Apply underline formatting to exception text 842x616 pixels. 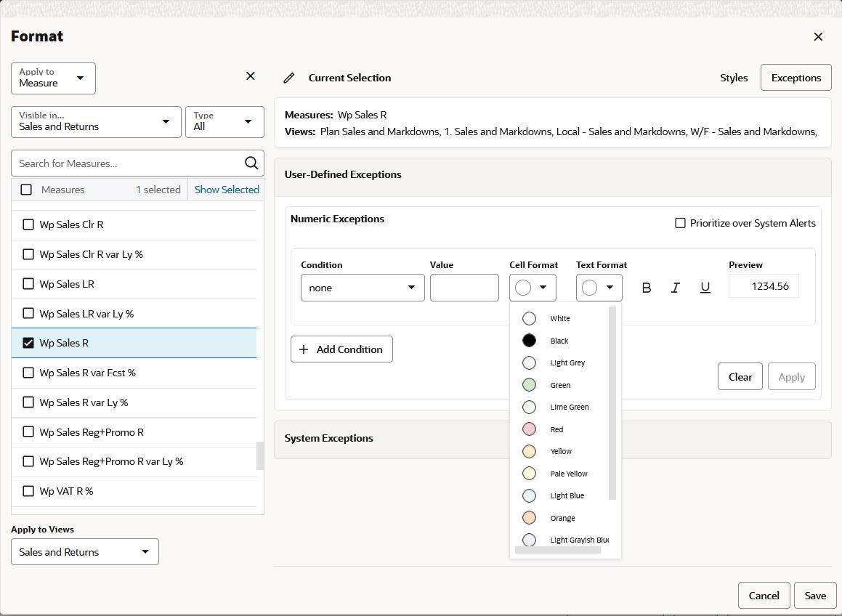[x=704, y=287]
